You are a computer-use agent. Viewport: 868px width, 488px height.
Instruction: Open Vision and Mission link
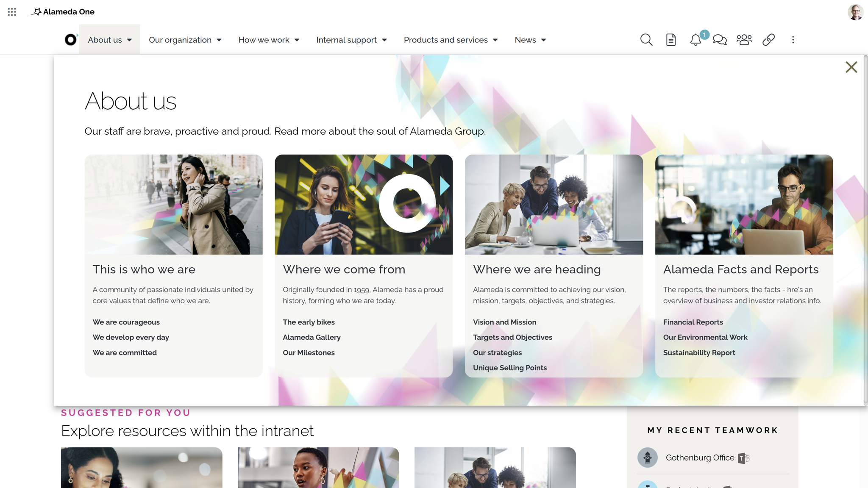click(x=504, y=322)
